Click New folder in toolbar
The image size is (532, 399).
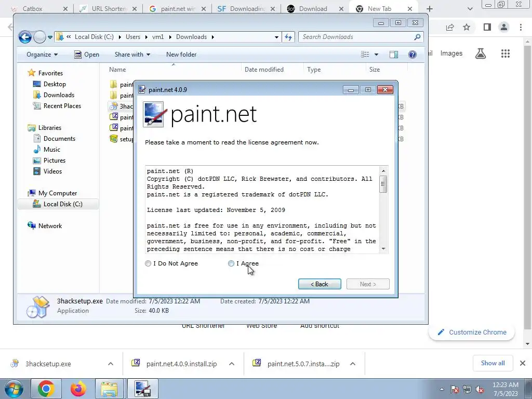(181, 54)
